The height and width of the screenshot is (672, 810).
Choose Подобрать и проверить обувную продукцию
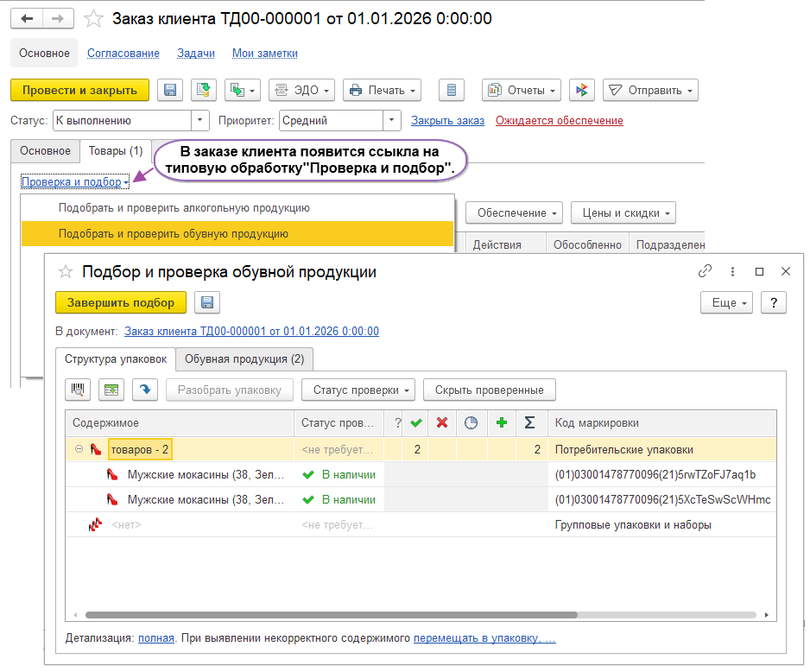click(x=237, y=233)
